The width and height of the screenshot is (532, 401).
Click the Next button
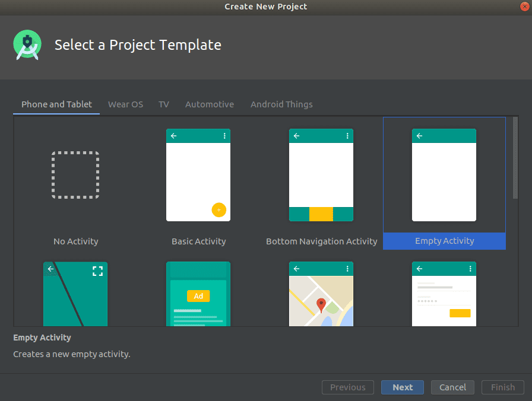pos(403,387)
